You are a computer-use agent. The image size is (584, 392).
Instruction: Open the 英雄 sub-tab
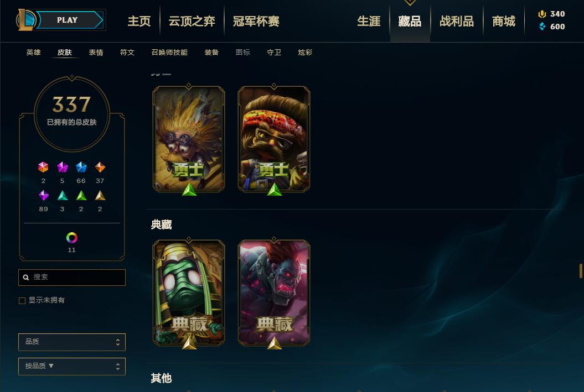(34, 53)
